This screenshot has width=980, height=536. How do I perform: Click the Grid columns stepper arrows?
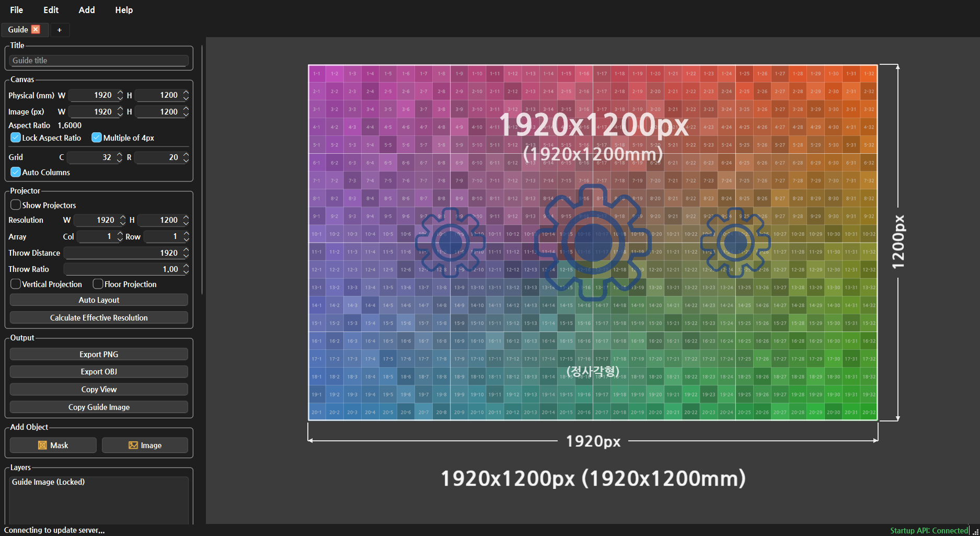coord(120,157)
